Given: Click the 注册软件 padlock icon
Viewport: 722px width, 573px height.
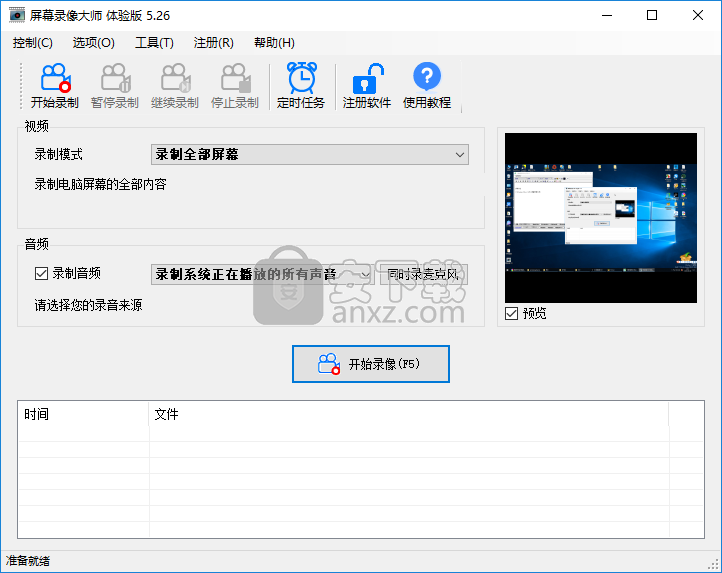Looking at the screenshot, I should (x=367, y=86).
